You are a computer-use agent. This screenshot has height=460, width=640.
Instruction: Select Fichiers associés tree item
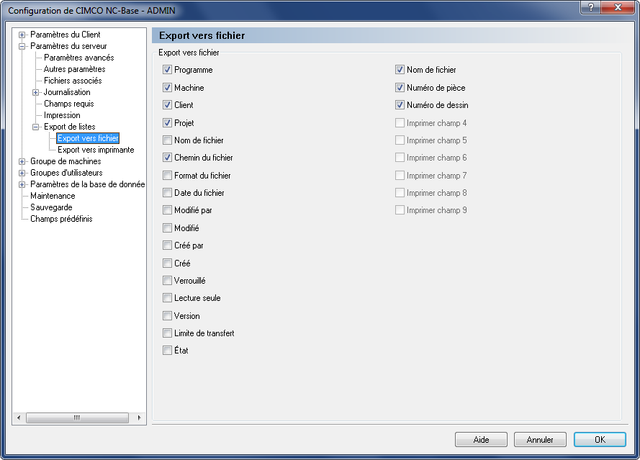coord(73,80)
